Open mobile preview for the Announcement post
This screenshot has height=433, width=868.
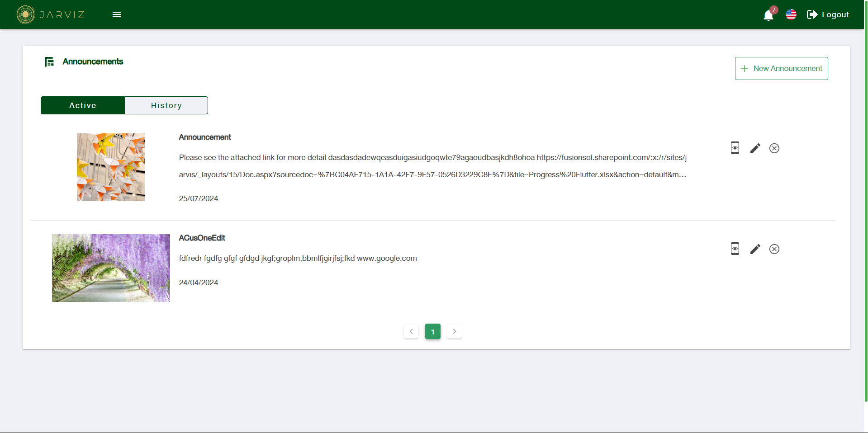pos(735,148)
